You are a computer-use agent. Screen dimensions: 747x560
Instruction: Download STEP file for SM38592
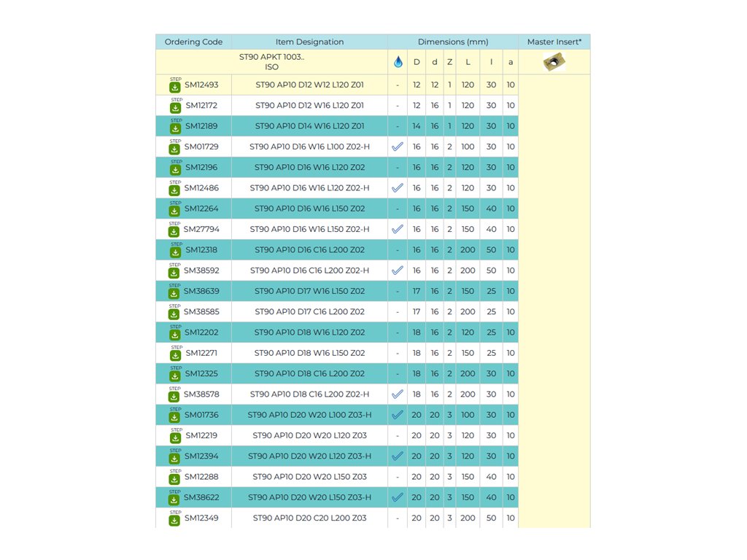click(174, 271)
